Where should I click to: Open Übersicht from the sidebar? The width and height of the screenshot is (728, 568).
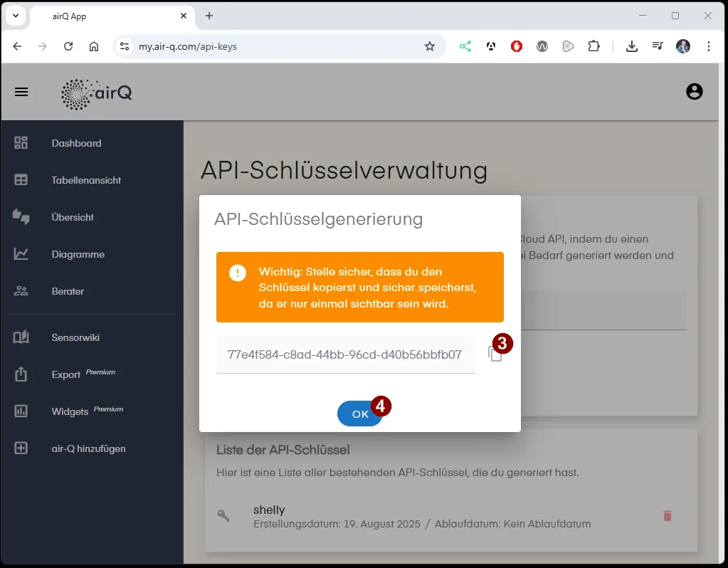(x=73, y=217)
